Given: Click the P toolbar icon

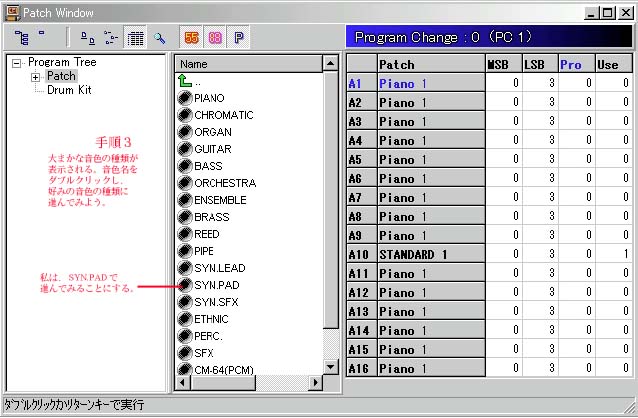Looking at the screenshot, I should pyautogui.click(x=239, y=37).
